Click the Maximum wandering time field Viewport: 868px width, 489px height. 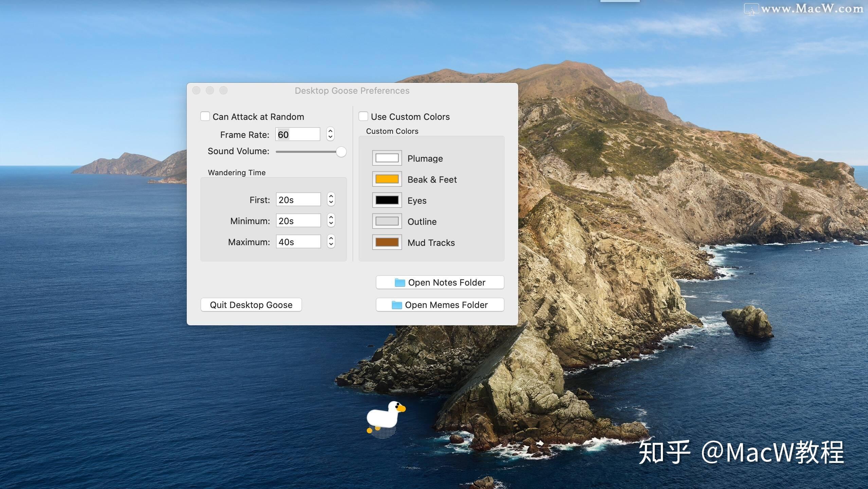click(298, 242)
